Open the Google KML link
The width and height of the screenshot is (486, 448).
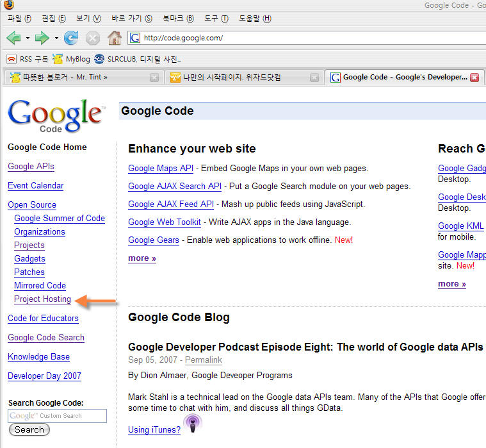[x=461, y=226]
